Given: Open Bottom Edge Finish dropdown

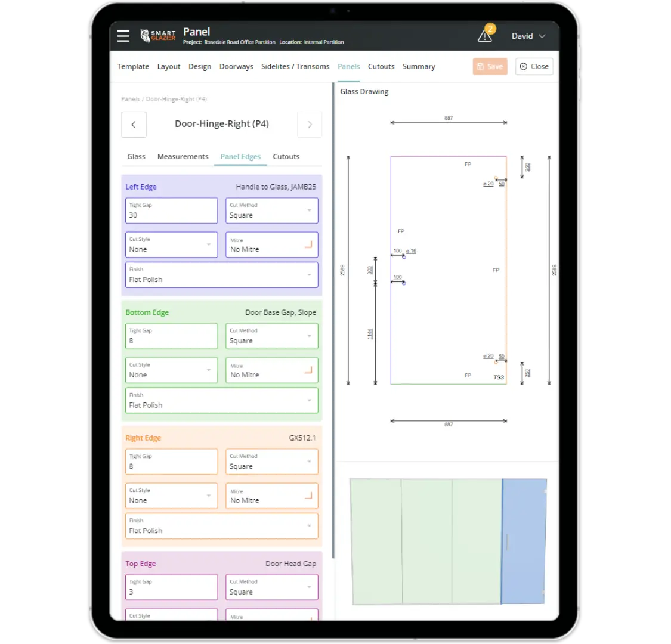Looking at the screenshot, I should (x=222, y=400).
